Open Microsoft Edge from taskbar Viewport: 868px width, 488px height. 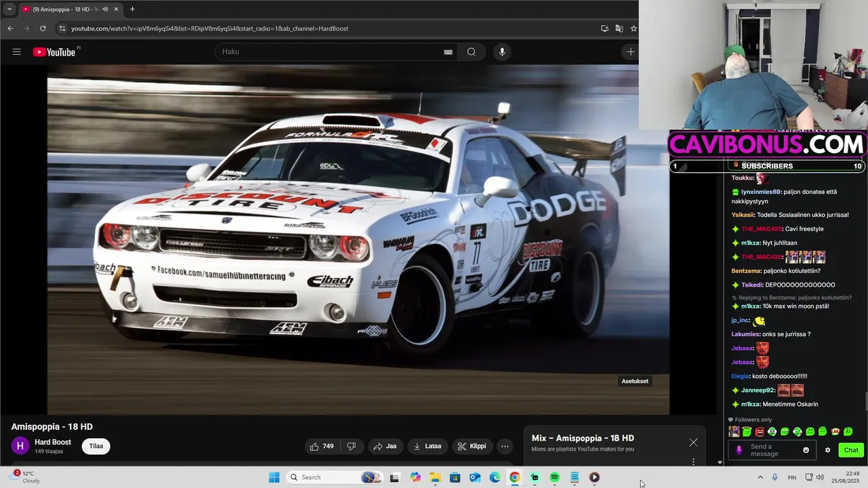495,477
